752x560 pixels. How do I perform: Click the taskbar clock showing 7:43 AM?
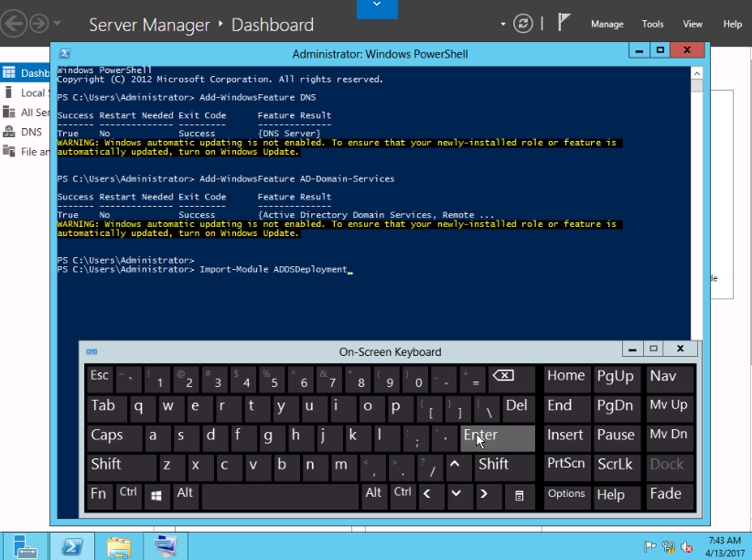(x=725, y=546)
